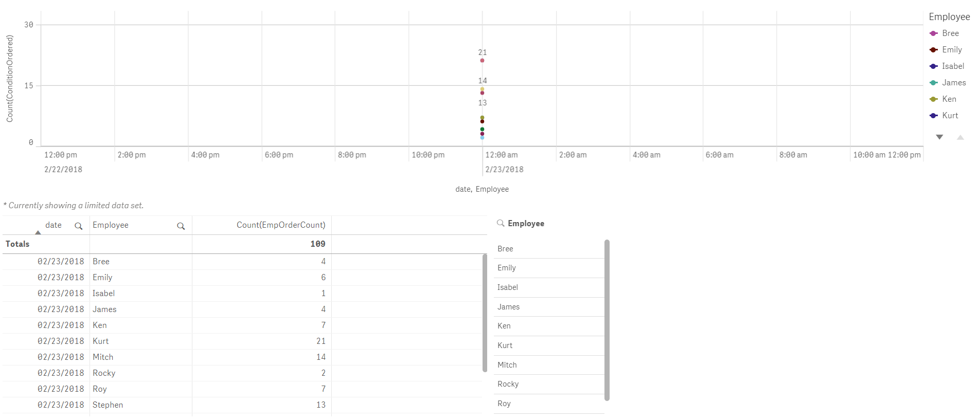
Task: Click the search icon in Employee column
Action: pyautogui.click(x=181, y=226)
